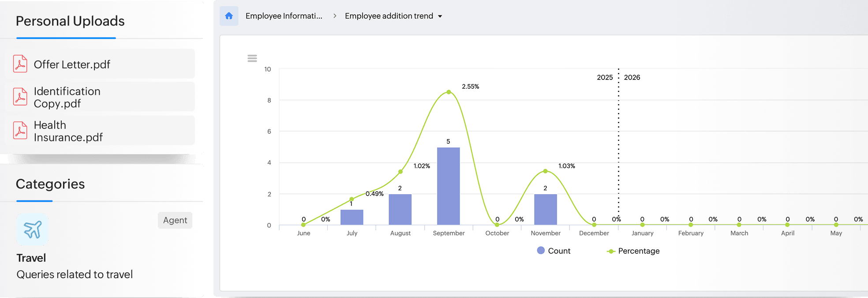Click the Offer Letter PDF file icon
Image resolution: width=868 pixels, height=298 pixels.
[20, 64]
